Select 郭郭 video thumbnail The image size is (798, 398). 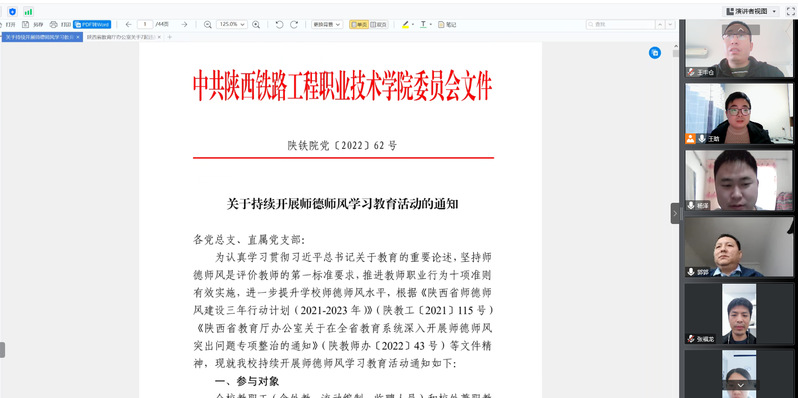pos(738,247)
